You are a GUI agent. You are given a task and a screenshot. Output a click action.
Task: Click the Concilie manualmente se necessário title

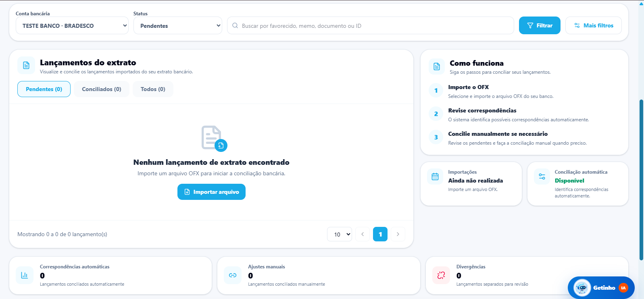pos(498,134)
